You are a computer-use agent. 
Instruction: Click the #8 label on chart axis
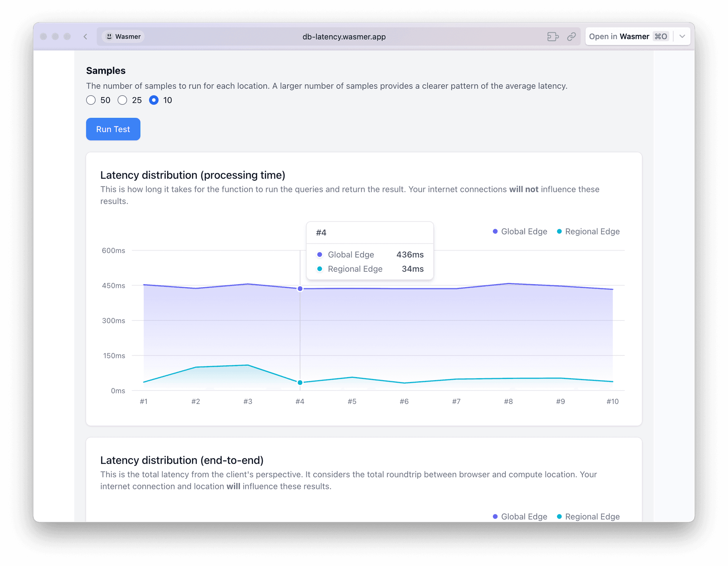(x=508, y=401)
